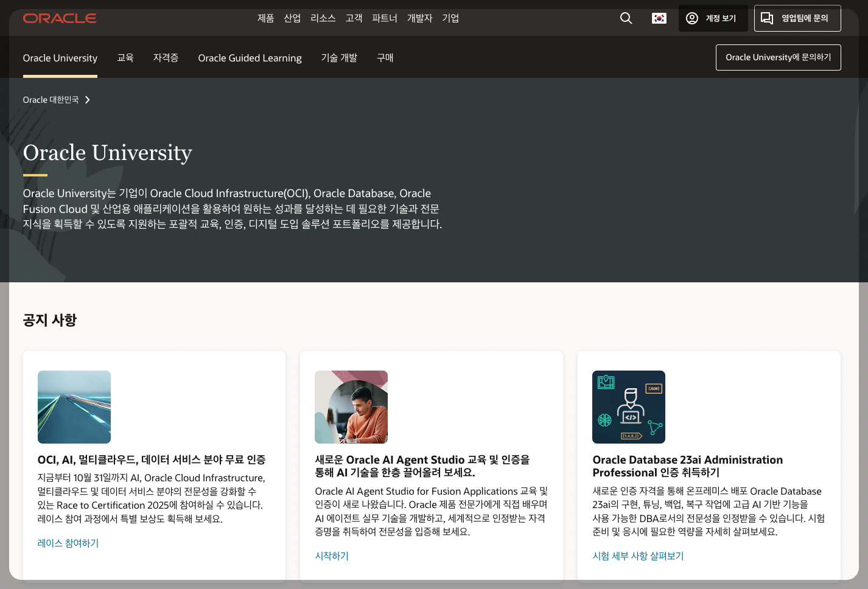Open the 리소스 menu

[323, 18]
